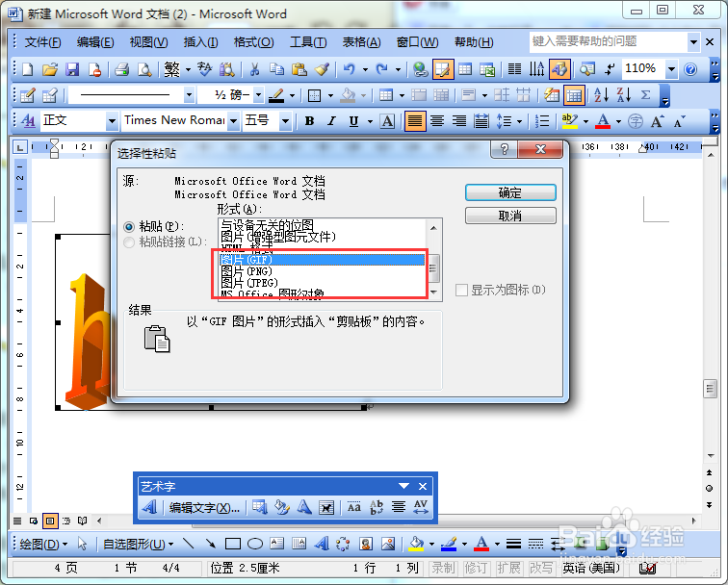Toggle the 录制 macro status bar indicator
Viewport: 728px width, 585px height.
pyautogui.click(x=443, y=568)
